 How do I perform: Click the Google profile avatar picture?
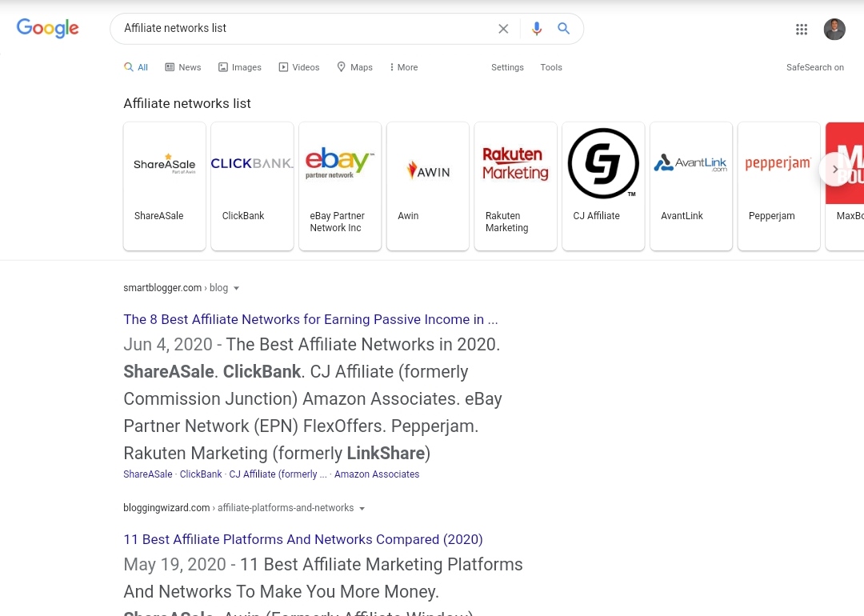834,29
